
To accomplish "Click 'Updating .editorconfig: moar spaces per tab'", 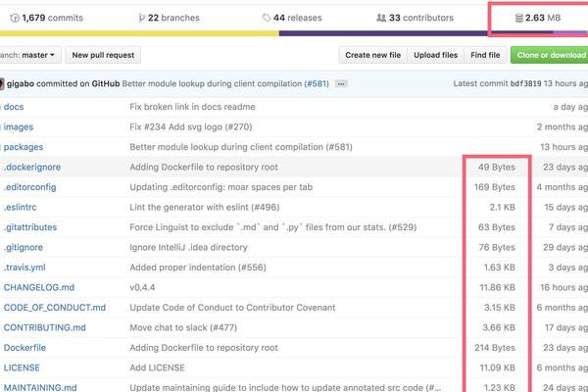I will [221, 187].
